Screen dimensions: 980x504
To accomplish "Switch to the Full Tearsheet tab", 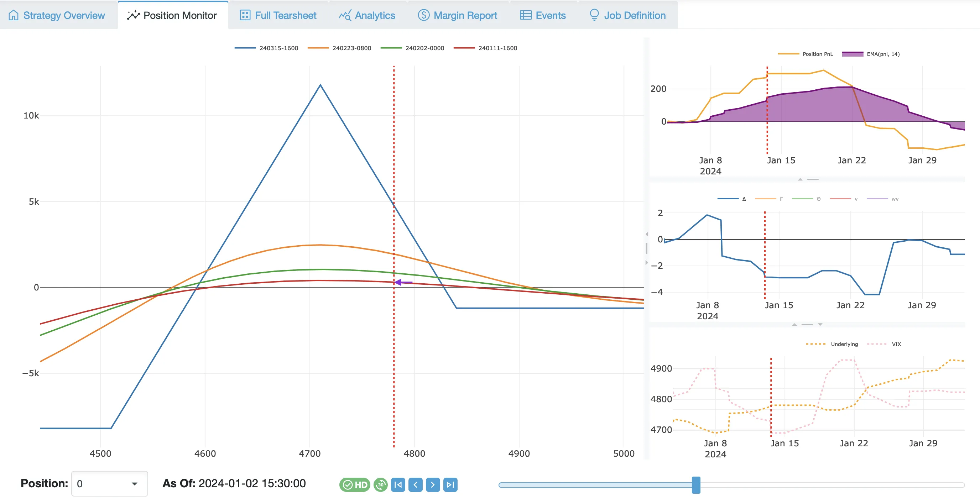I will pos(278,15).
